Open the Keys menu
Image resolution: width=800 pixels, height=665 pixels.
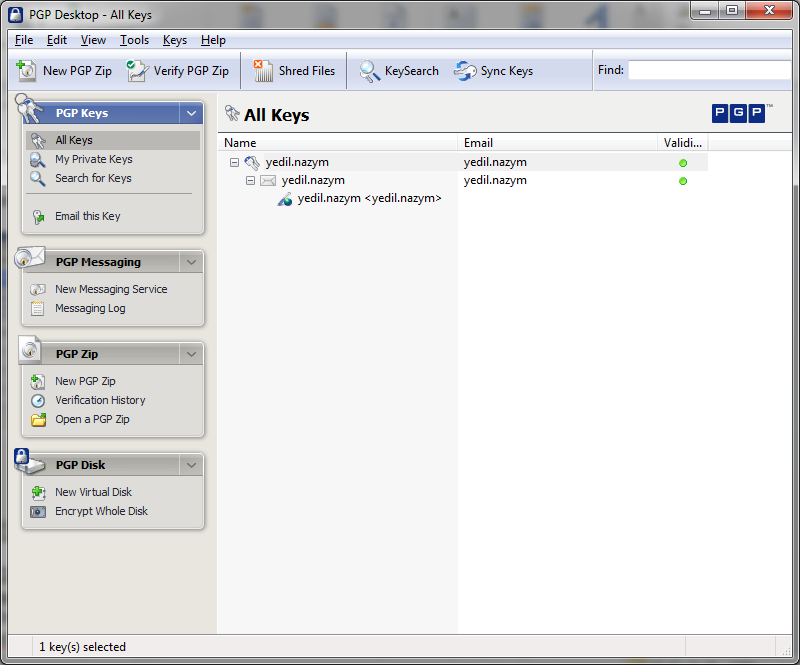pos(175,40)
